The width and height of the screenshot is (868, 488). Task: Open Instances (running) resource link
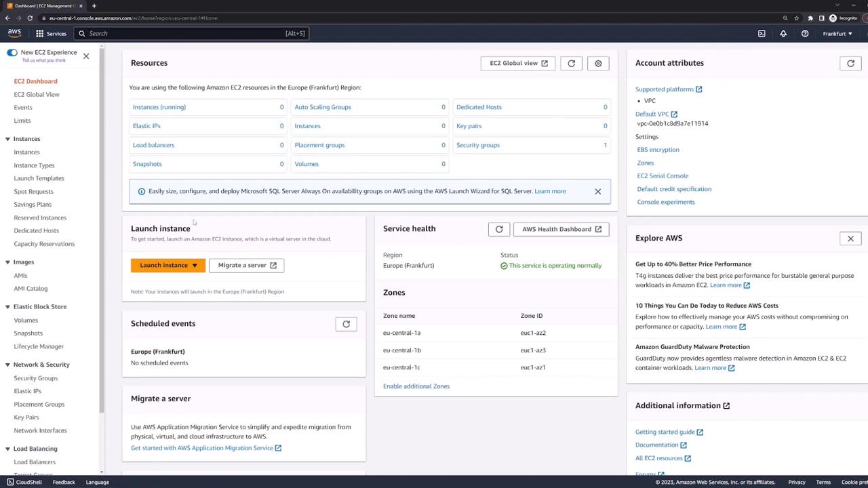(159, 107)
